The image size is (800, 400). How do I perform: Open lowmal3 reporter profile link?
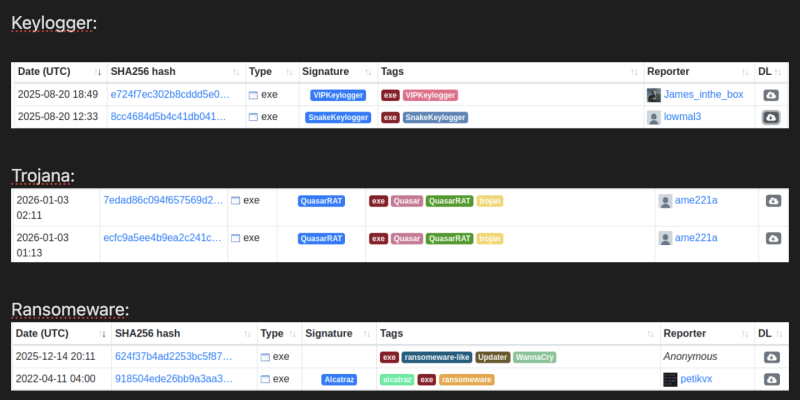(x=683, y=117)
